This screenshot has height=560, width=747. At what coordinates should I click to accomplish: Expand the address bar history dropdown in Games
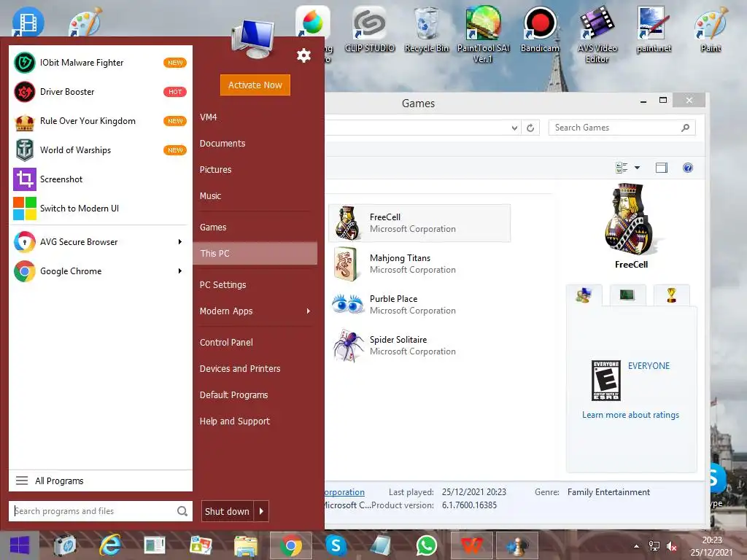pyautogui.click(x=514, y=128)
